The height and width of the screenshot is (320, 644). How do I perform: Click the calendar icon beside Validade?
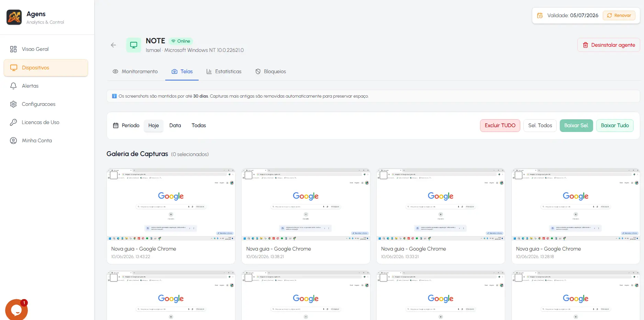(x=540, y=15)
